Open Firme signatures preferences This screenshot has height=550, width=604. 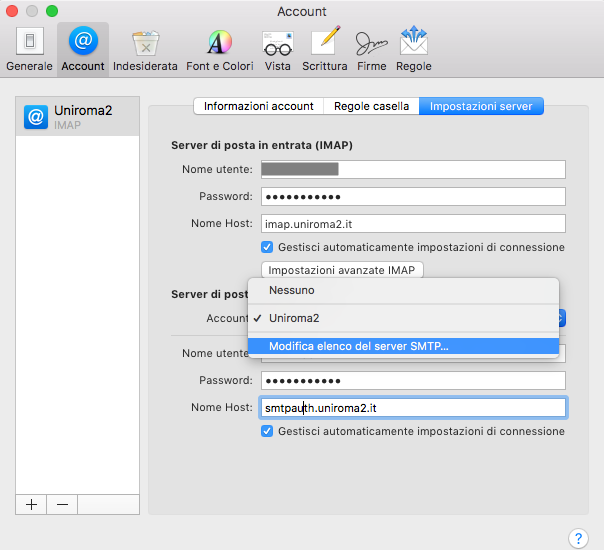[x=371, y=49]
